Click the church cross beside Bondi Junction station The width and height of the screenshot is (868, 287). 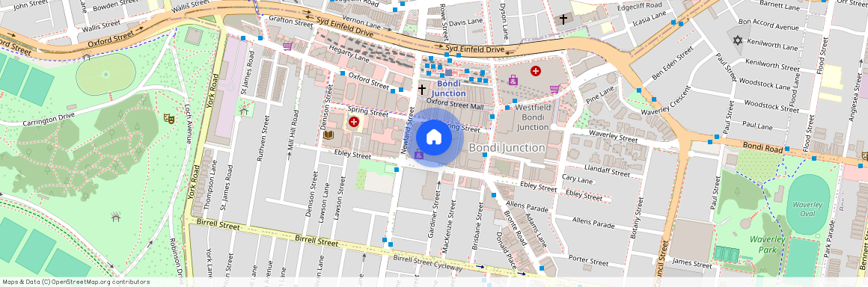click(x=422, y=89)
